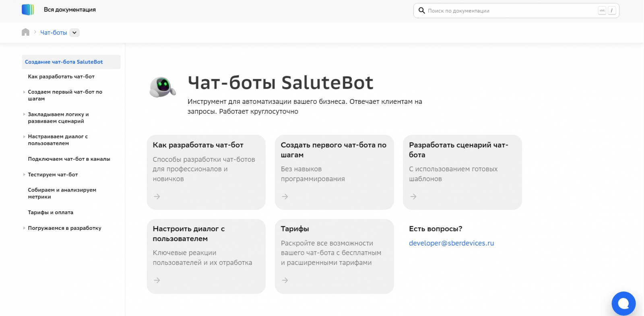The width and height of the screenshot is (644, 316).
Task: Click 'Закладываем логику и развиваем сценарий' sidebar label
Action: 58,118
